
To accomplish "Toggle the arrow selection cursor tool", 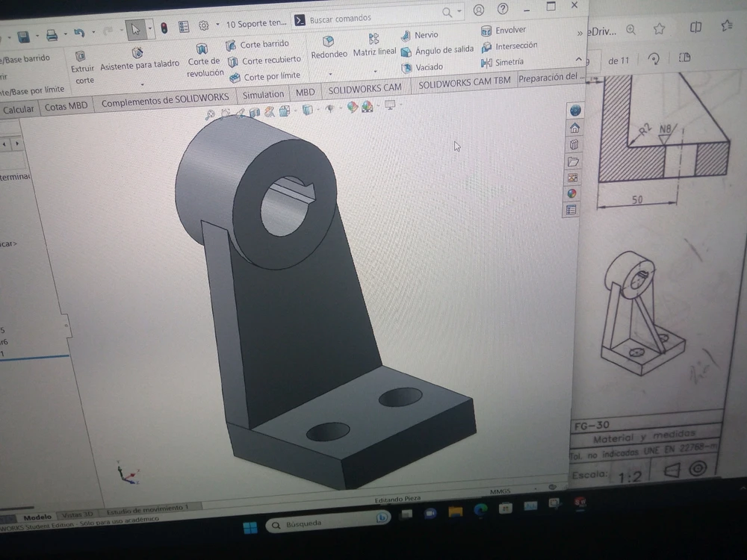I will [x=135, y=29].
